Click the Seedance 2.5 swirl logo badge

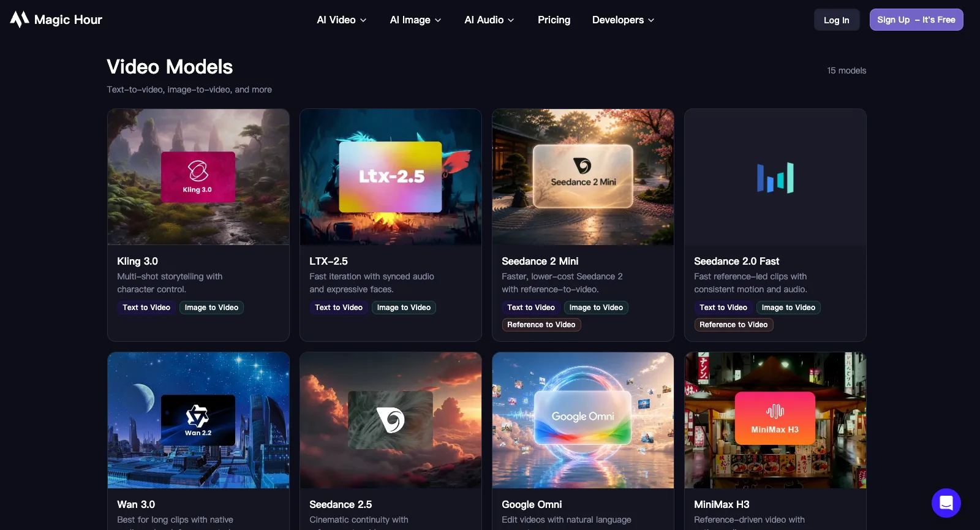[x=390, y=420]
